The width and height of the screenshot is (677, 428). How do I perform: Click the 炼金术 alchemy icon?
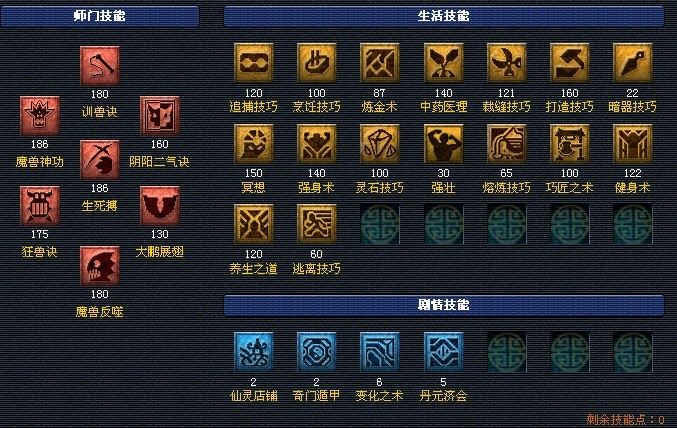pyautogui.click(x=380, y=63)
